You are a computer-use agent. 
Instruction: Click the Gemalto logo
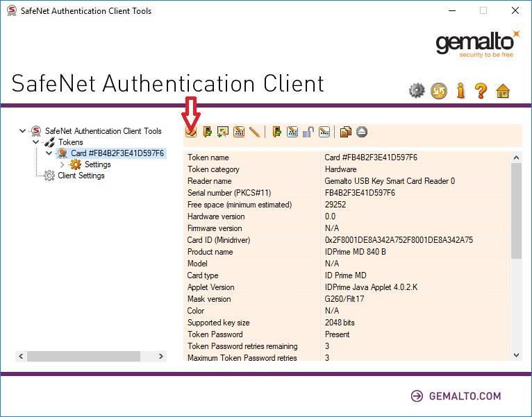point(478,44)
